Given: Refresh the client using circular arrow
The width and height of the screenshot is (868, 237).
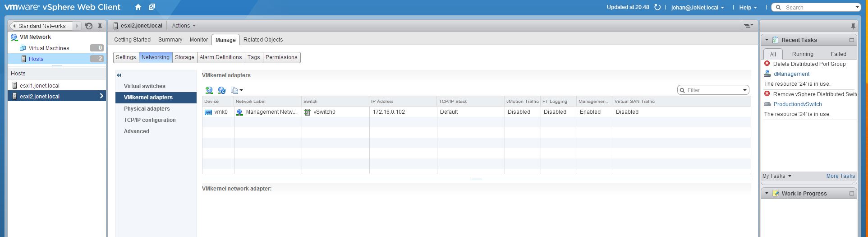Looking at the screenshot, I should pyautogui.click(x=657, y=7).
